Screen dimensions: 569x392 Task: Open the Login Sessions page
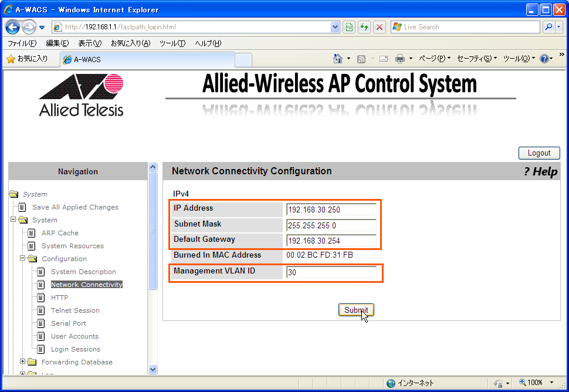point(76,349)
